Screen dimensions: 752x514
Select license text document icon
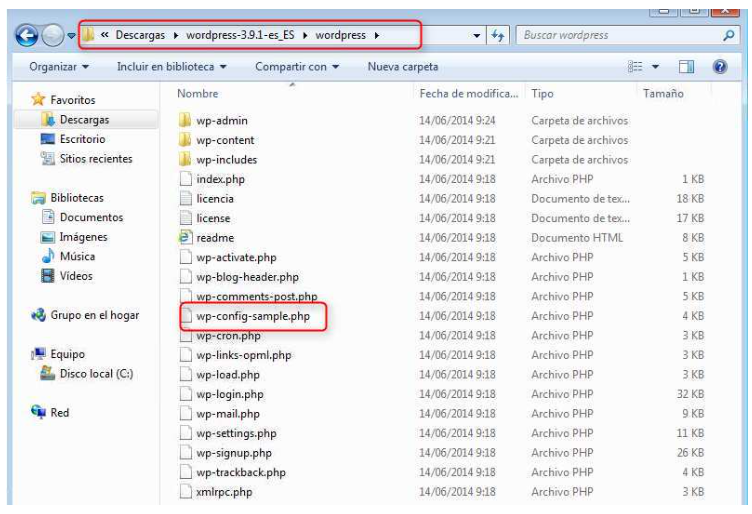(x=186, y=218)
